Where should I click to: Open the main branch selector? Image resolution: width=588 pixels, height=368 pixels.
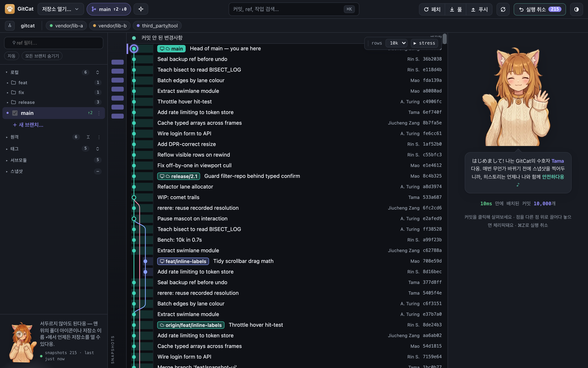[x=109, y=9]
